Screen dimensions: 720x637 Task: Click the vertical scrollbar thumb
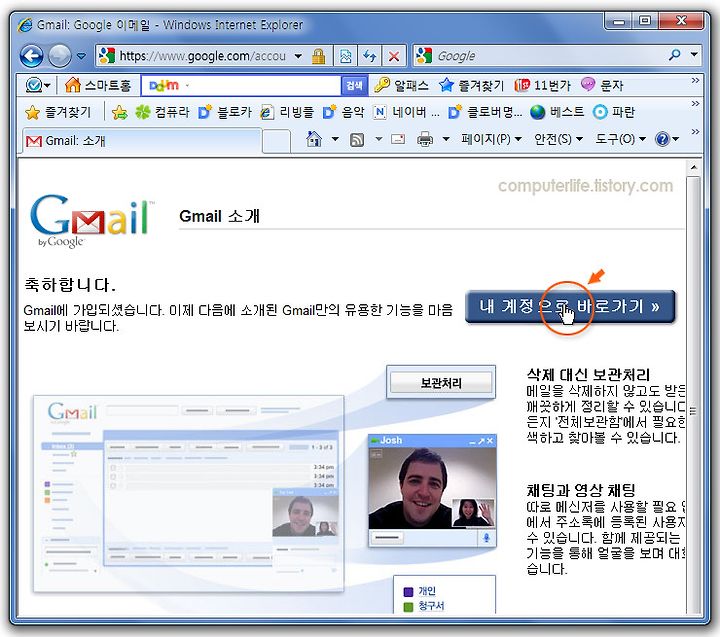pyautogui.click(x=693, y=395)
